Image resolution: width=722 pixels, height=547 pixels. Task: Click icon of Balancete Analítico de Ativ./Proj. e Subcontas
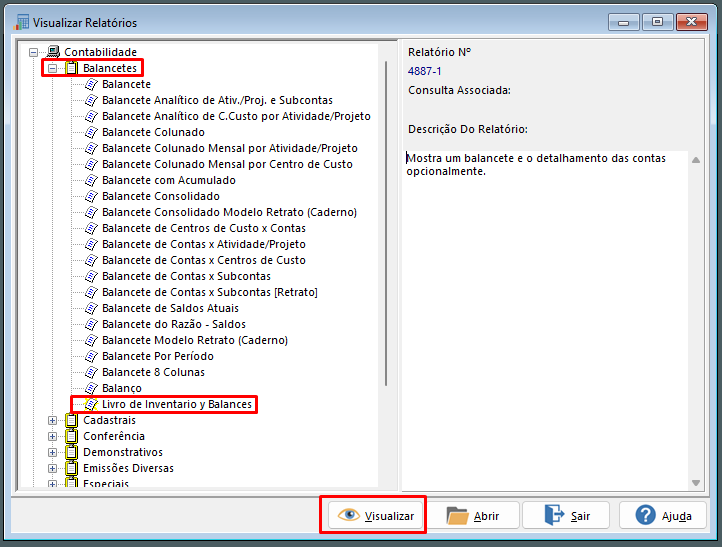92,100
